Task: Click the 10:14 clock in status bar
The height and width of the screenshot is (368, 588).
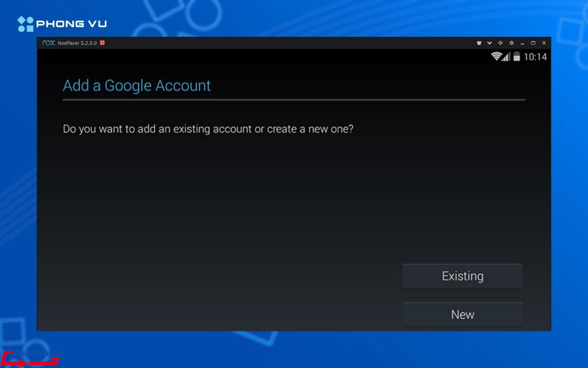Action: (x=535, y=57)
